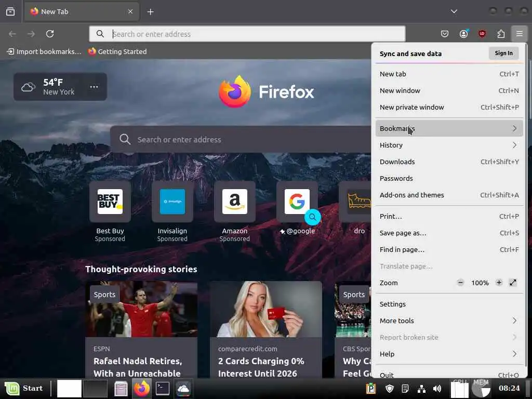This screenshot has height=399, width=532.
Task: Open the Getting Started bookmark
Action: 117,51
